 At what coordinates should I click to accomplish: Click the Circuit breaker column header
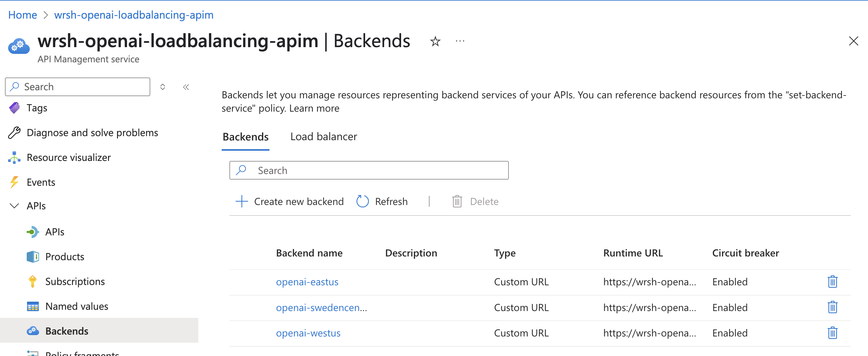point(745,253)
